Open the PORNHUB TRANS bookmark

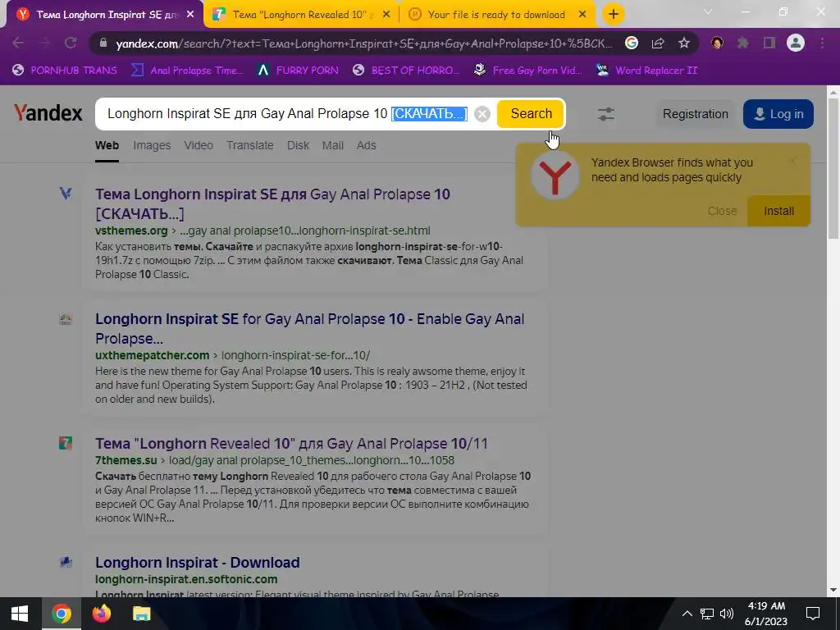pos(65,71)
